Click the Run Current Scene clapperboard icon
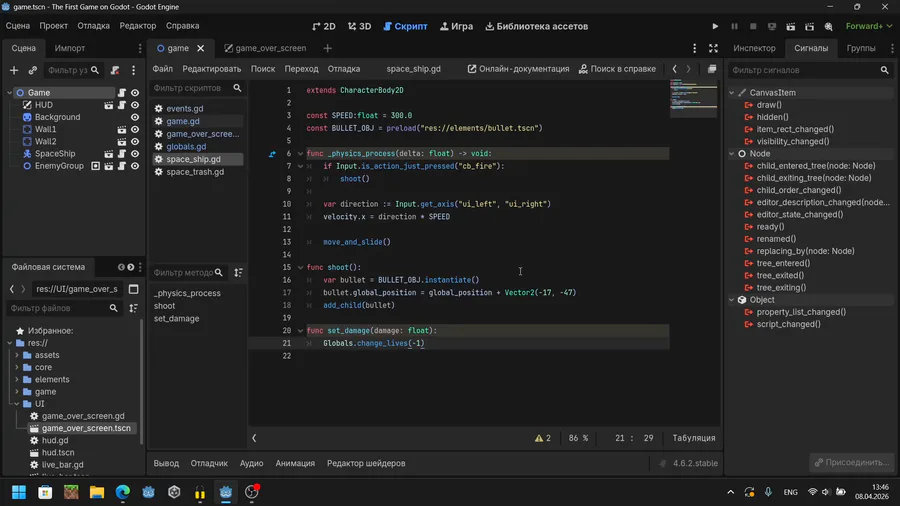Screen dimensions: 900x506 [791, 26]
